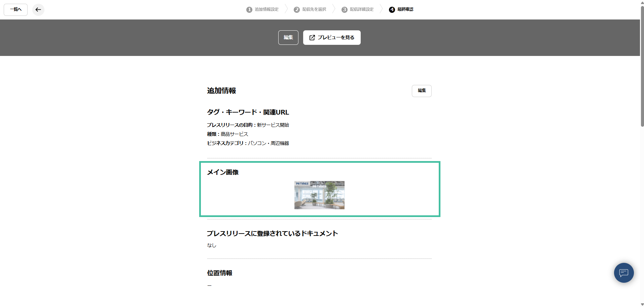
Task: Click the back arrow at top left
Action: click(x=38, y=9)
